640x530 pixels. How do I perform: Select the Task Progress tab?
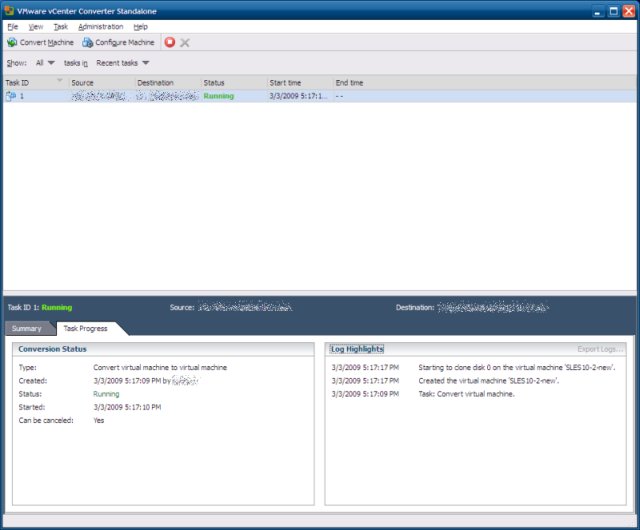(x=85, y=328)
